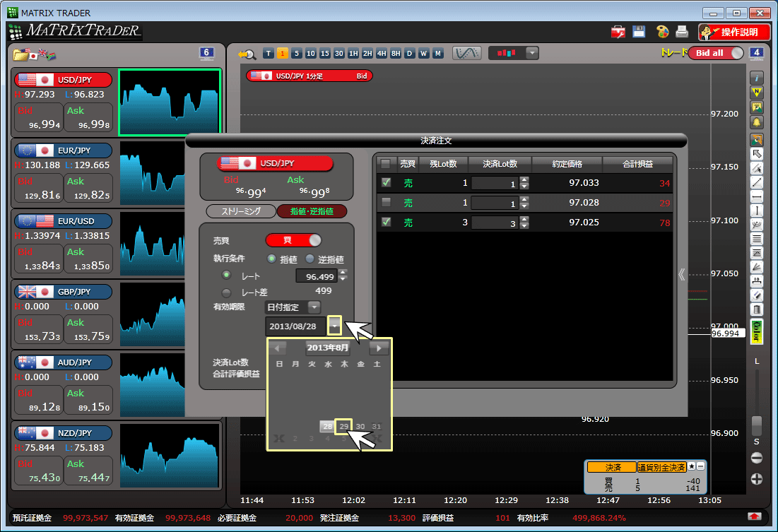Select the arrow pointer drawing tool
Viewport: 778px width, 532px height.
[x=757, y=154]
